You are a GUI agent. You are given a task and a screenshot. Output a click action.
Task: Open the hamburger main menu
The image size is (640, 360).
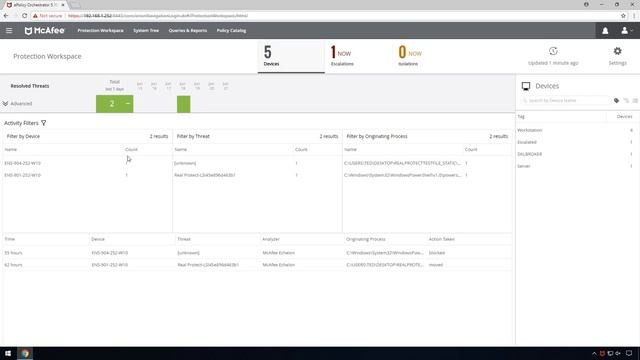click(9, 31)
